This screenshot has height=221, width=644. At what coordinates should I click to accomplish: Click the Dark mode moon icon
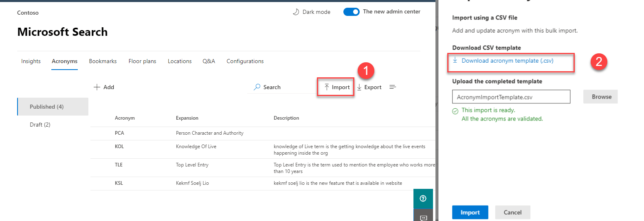tap(296, 12)
